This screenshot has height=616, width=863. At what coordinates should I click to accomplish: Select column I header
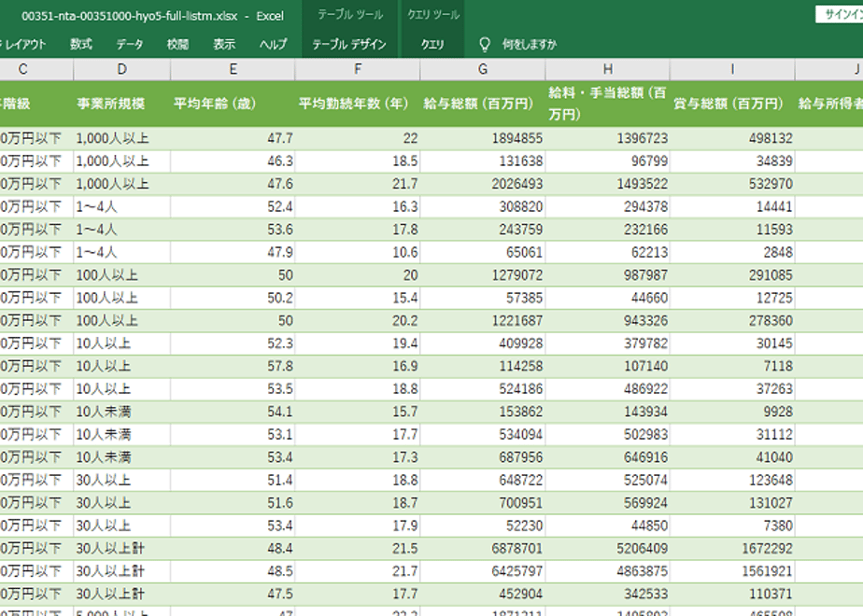click(732, 69)
